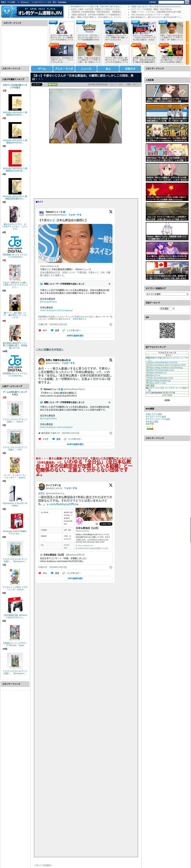191x868 pixels.
Task: Click フォローする next to @nanzanbou
Action: [68, 363]
